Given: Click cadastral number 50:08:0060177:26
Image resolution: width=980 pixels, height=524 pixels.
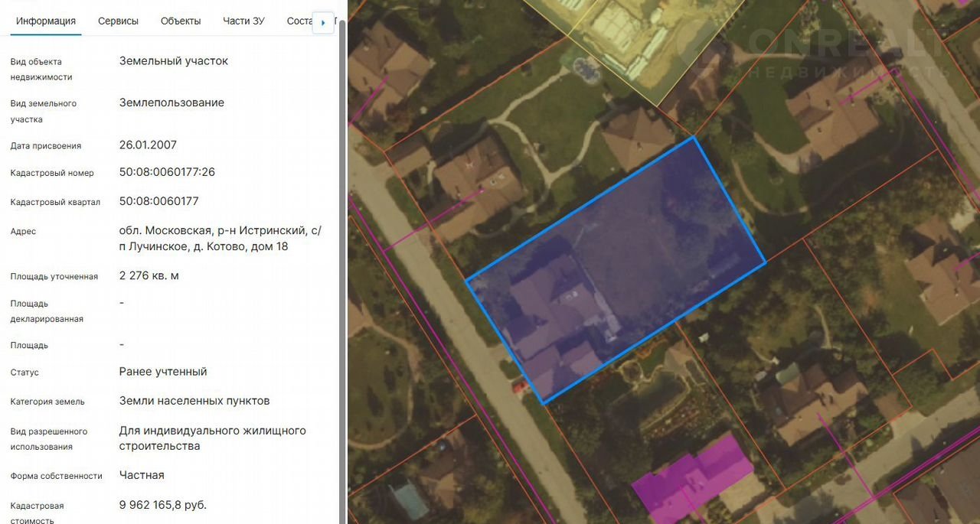Looking at the screenshot, I should pos(167,172).
